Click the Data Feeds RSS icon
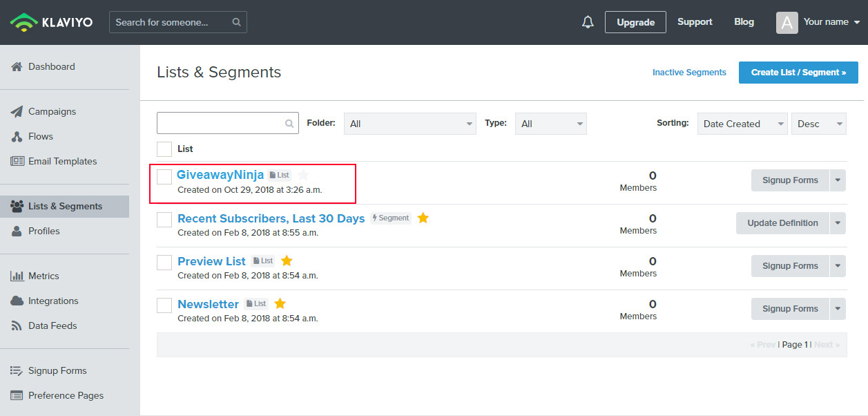Screen dimensions: 868x416 pos(16,325)
